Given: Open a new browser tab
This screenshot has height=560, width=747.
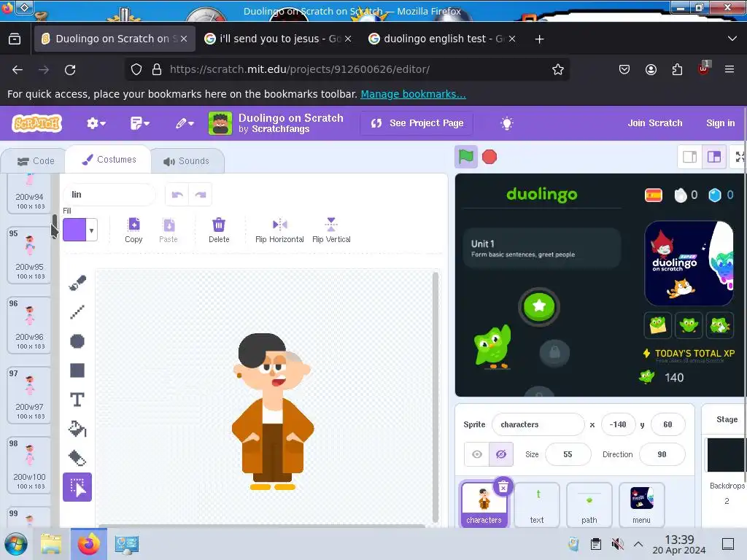Looking at the screenshot, I should (x=539, y=39).
